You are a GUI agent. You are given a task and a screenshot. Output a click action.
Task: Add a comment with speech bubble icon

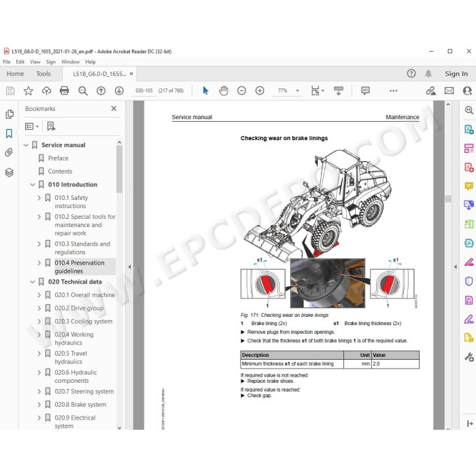[x=365, y=90]
